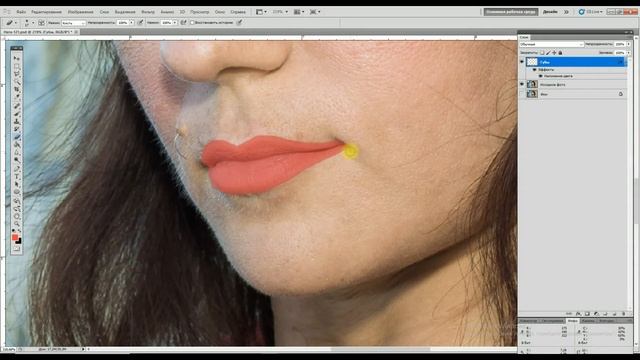Open the Фильтр menu
Image resolution: width=640 pixels, height=360 pixels.
point(148,12)
